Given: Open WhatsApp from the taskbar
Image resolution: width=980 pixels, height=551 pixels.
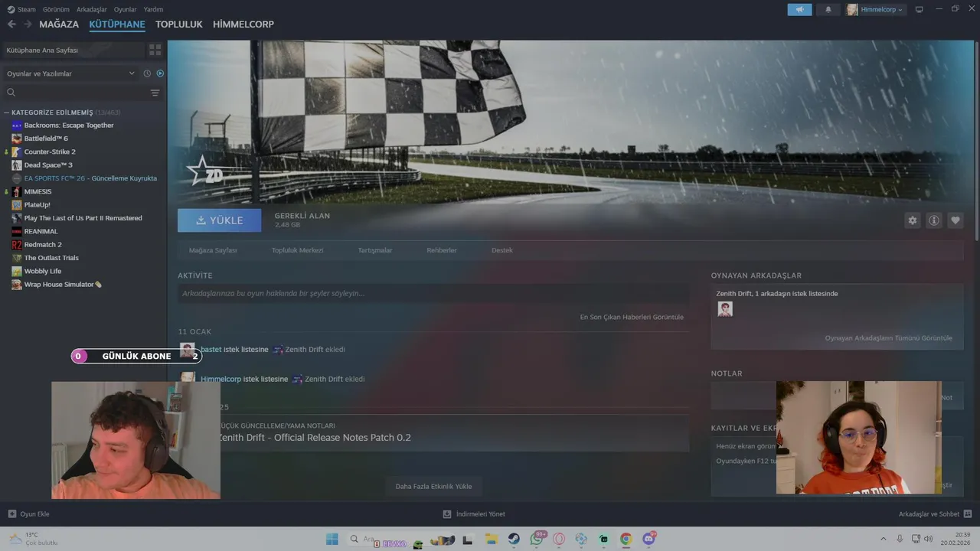Looking at the screenshot, I should pyautogui.click(x=537, y=539).
